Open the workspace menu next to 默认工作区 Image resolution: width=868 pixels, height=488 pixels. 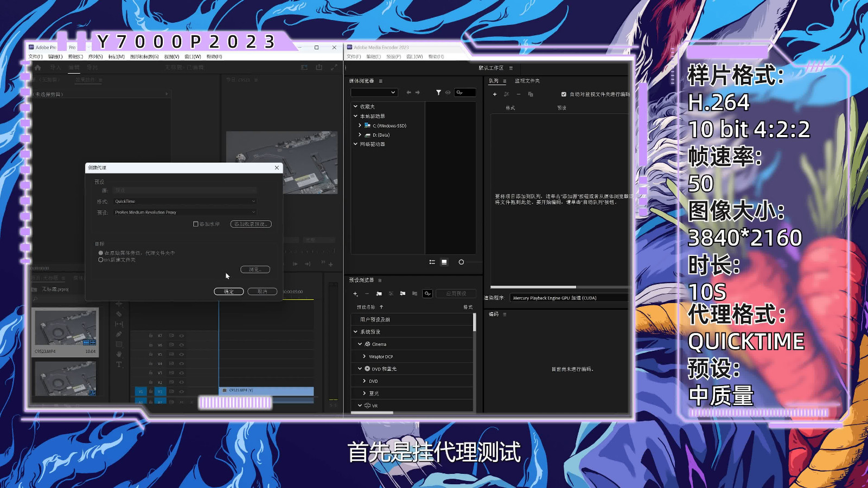(511, 68)
